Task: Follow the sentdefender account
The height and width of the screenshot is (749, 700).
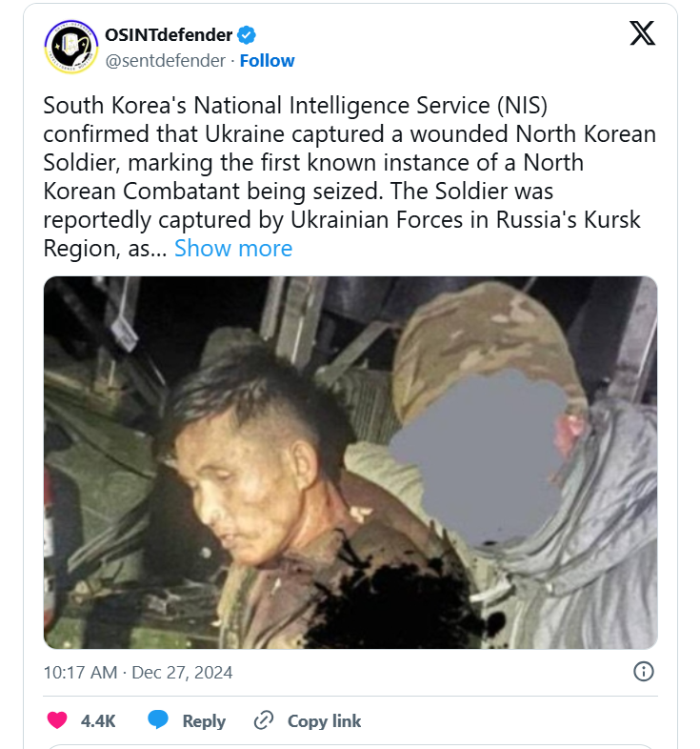Action: pyautogui.click(x=267, y=60)
